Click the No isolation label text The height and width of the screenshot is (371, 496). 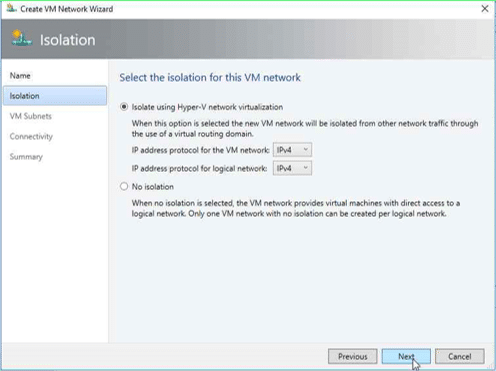click(x=153, y=187)
